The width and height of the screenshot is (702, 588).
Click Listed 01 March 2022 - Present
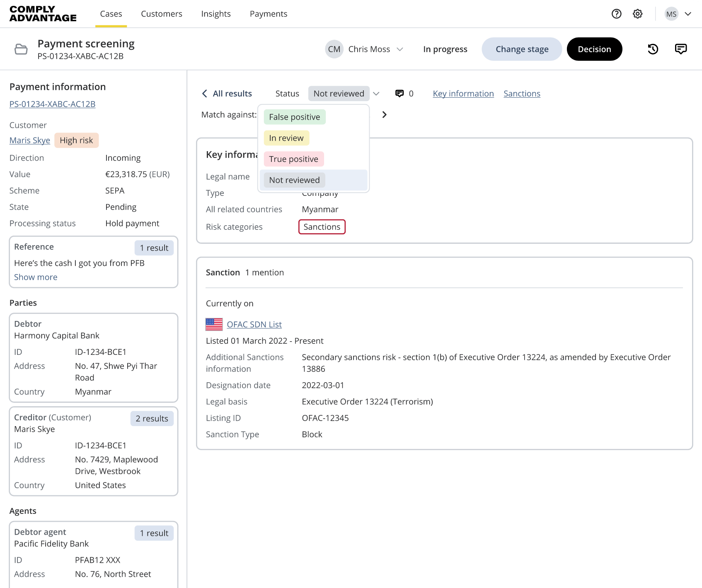[264, 341]
